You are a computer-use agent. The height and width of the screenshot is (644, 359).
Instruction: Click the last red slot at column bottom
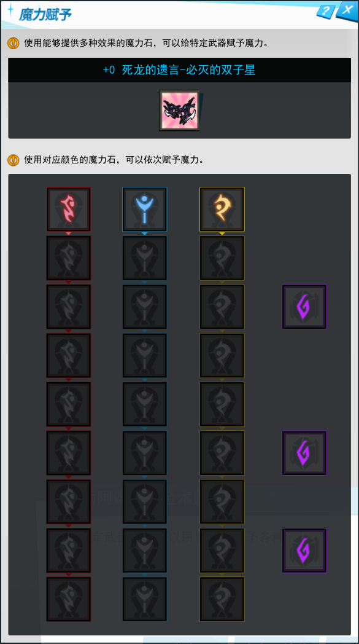tap(69, 599)
